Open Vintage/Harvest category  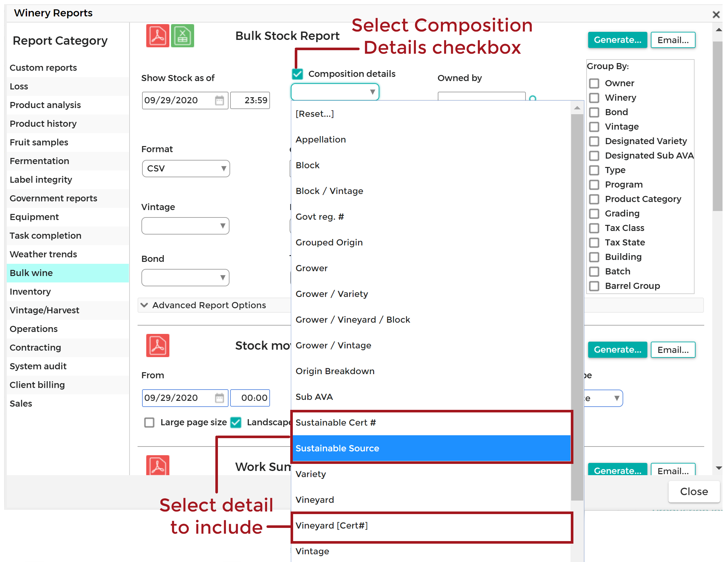coord(68,310)
